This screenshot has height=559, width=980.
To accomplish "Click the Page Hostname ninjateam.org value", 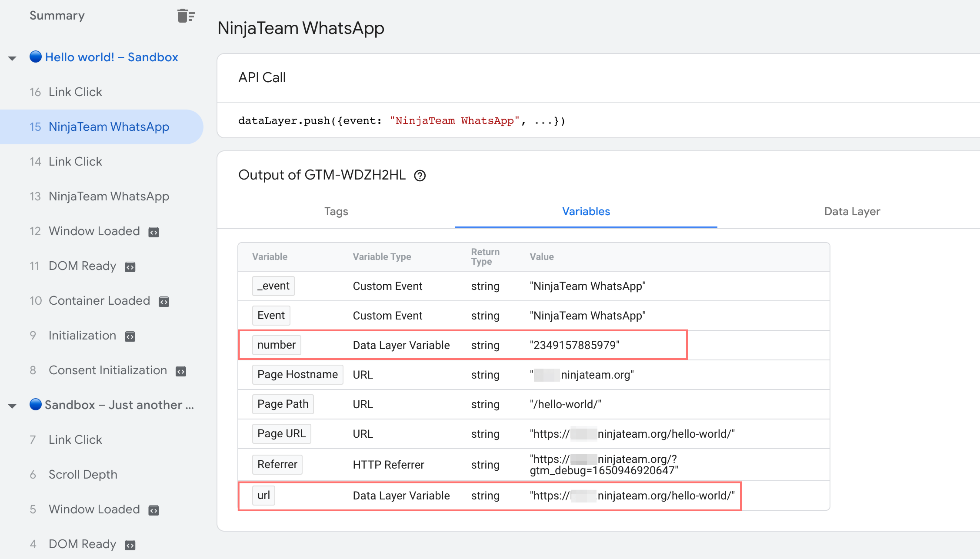I will coord(582,375).
